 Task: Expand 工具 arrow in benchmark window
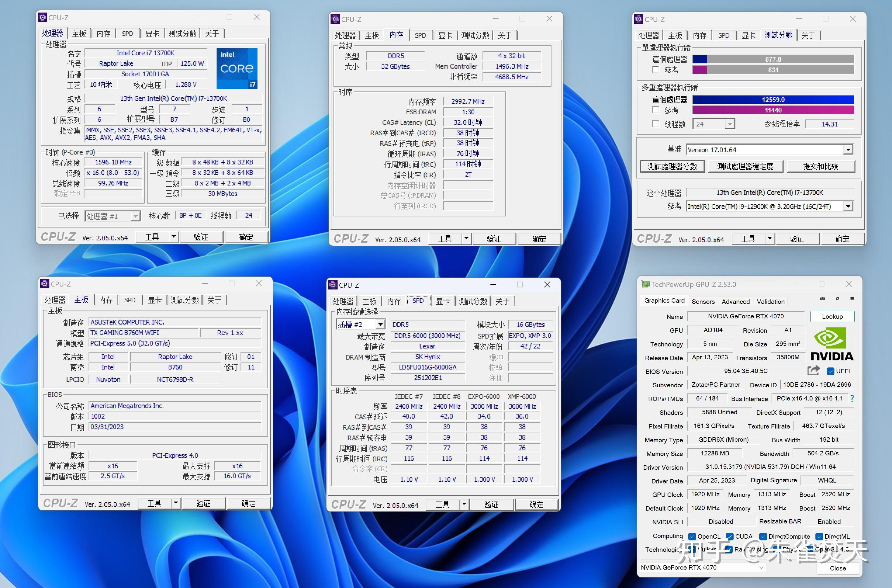click(x=769, y=238)
